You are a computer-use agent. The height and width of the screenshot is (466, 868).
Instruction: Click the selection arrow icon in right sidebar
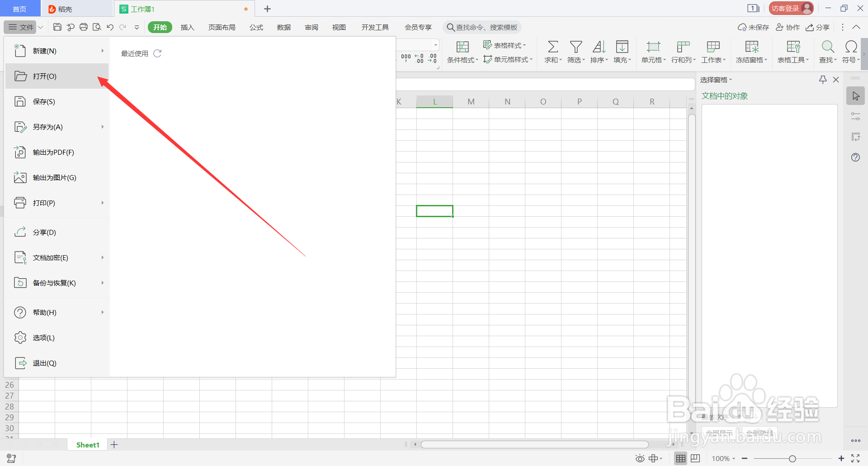(855, 95)
